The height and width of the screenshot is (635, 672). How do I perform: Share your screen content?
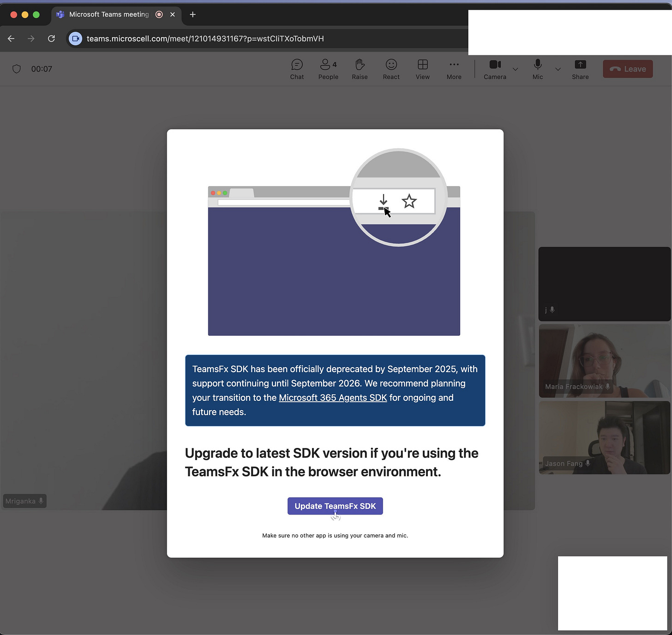[x=580, y=69]
